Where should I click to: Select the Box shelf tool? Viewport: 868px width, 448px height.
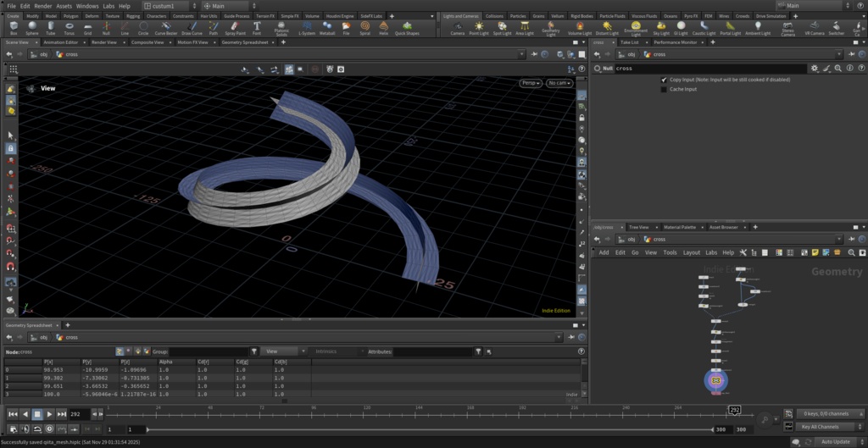point(14,28)
